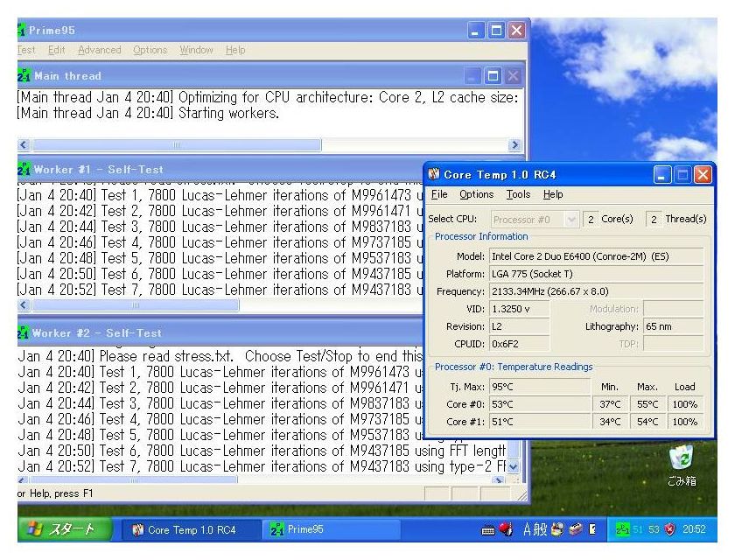Click Core Temp tray temperature 53
Viewport: 735px width, 560px height.
click(x=654, y=529)
